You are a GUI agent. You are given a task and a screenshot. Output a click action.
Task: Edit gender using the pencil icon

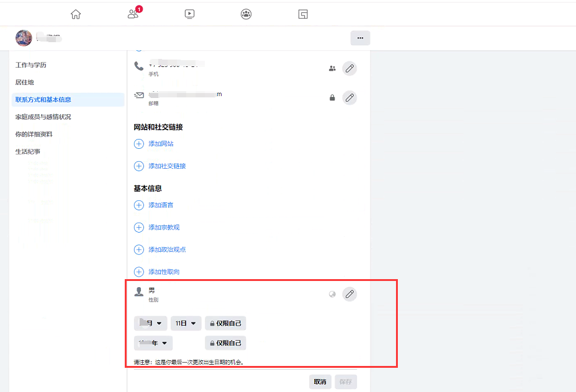click(349, 294)
